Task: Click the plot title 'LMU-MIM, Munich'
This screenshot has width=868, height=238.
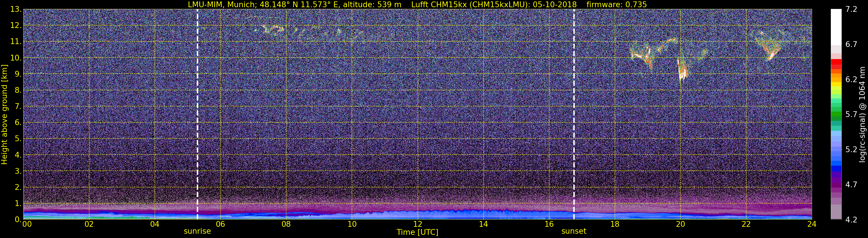Action: pyautogui.click(x=222, y=4)
